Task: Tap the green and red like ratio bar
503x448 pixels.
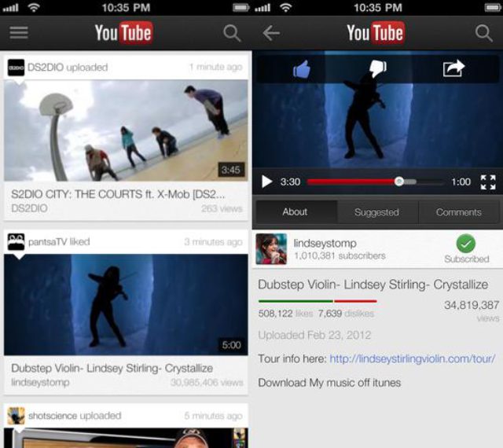Action: pos(318,301)
